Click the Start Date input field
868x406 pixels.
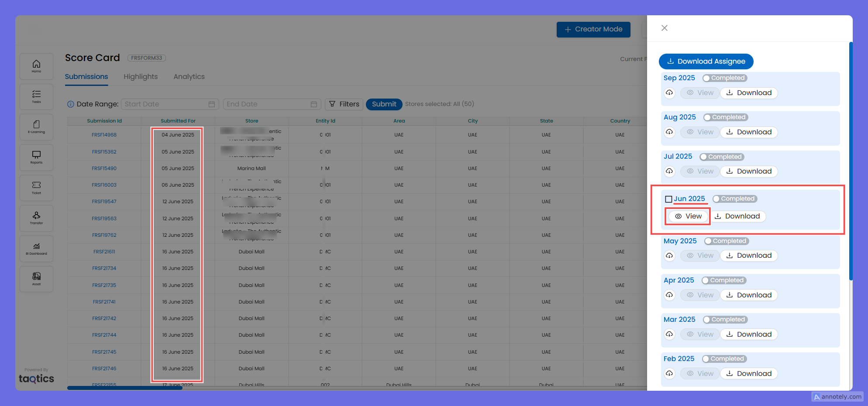[x=170, y=104]
